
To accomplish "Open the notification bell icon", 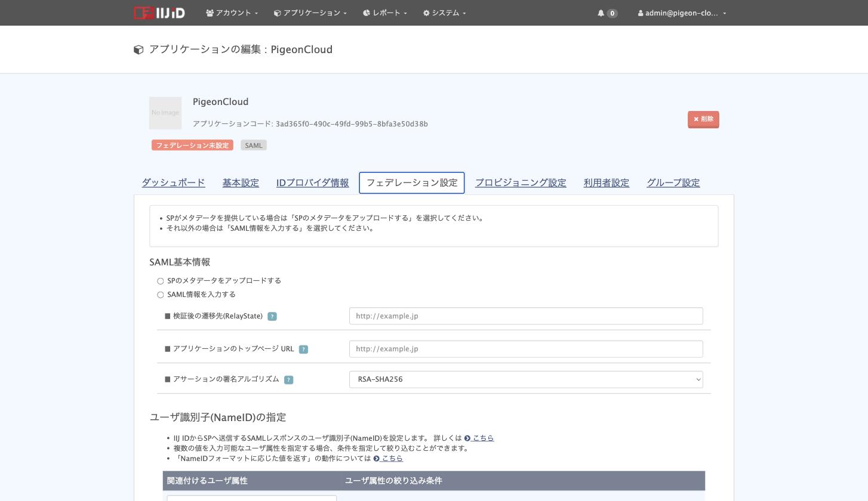I will 601,13.
